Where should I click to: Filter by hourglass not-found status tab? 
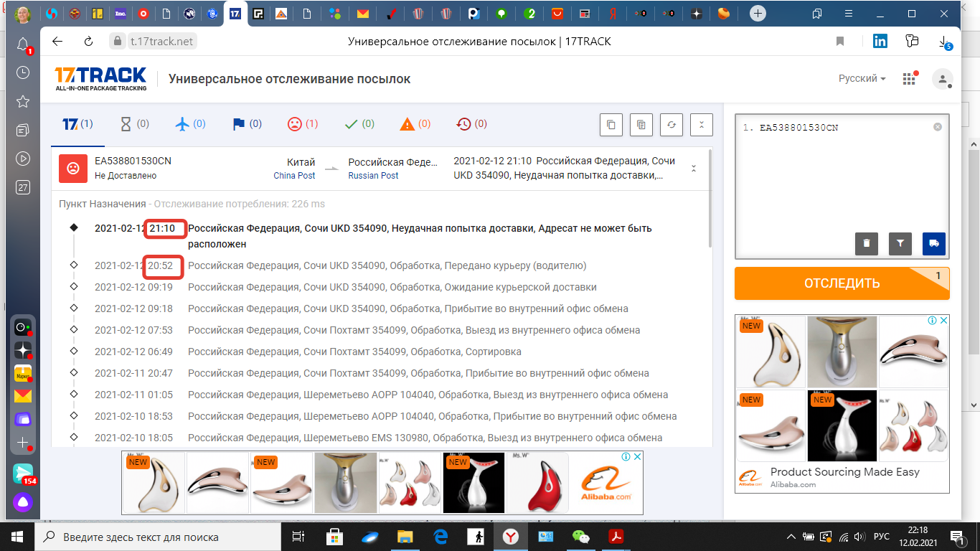click(x=134, y=124)
